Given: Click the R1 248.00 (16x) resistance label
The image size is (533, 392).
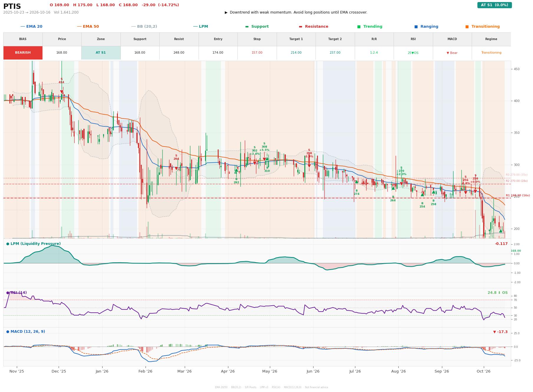Looking at the screenshot, I should 518,195.
